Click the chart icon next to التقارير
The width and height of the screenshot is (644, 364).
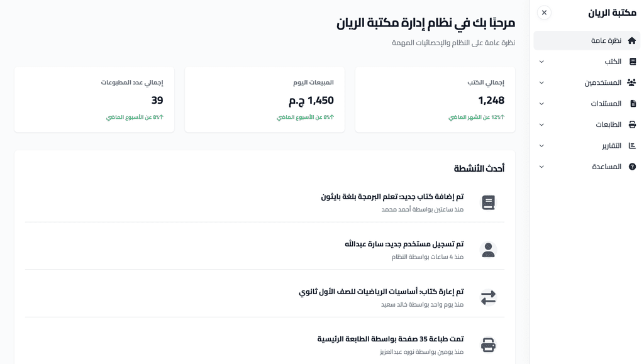coord(632,146)
